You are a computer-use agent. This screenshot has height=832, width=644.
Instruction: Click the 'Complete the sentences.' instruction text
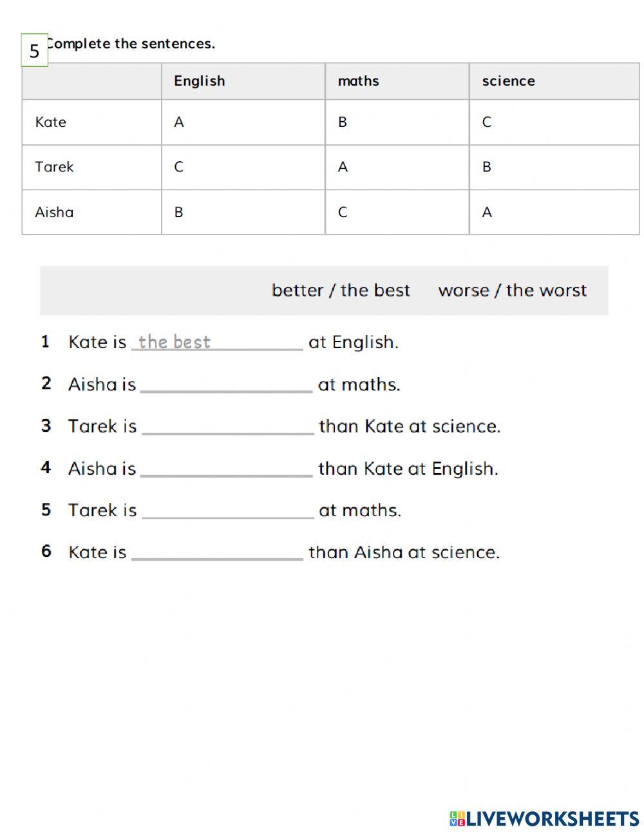(132, 44)
